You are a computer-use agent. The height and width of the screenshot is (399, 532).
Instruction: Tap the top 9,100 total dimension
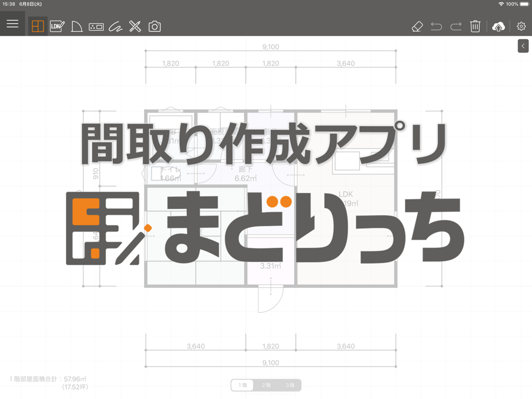pos(270,47)
